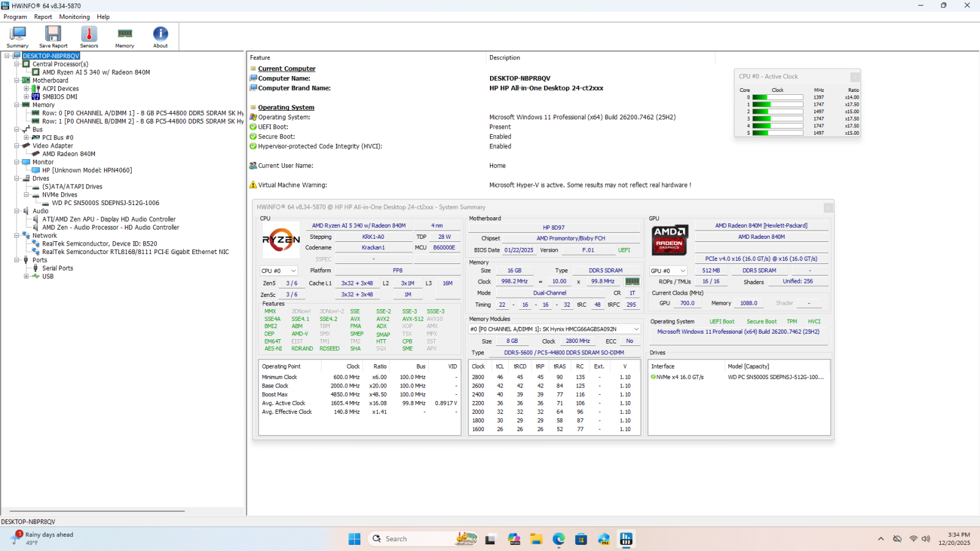This screenshot has width=980, height=551.
Task: Click the green memory chip icon beside clock
Action: click(x=632, y=282)
